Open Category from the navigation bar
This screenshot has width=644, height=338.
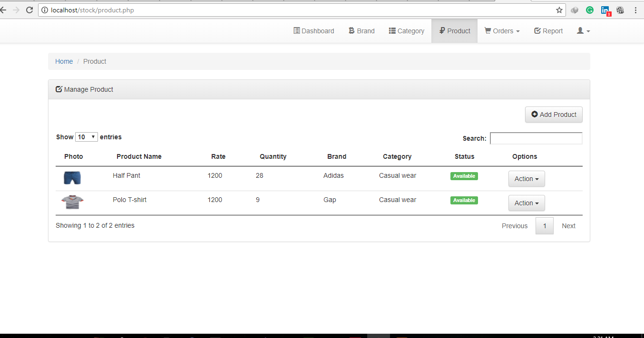click(x=407, y=30)
